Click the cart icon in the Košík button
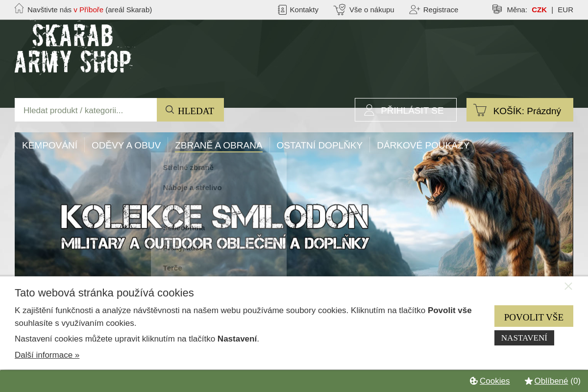The width and height of the screenshot is (588, 392). 480,110
